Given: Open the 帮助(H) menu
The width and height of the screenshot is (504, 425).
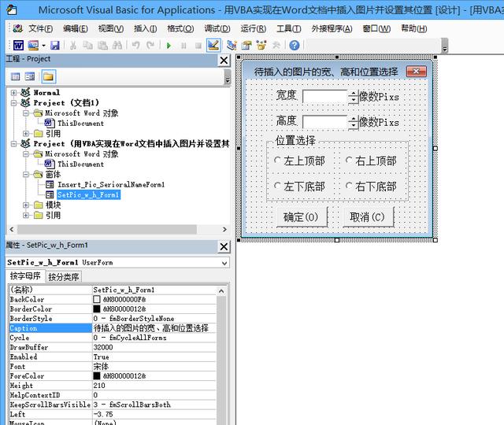Looking at the screenshot, I should coord(414,29).
